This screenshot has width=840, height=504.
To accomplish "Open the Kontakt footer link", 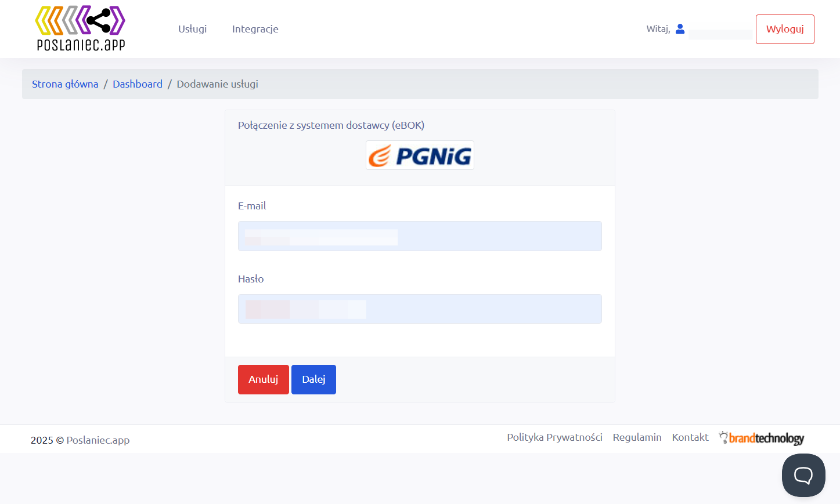I will [690, 437].
